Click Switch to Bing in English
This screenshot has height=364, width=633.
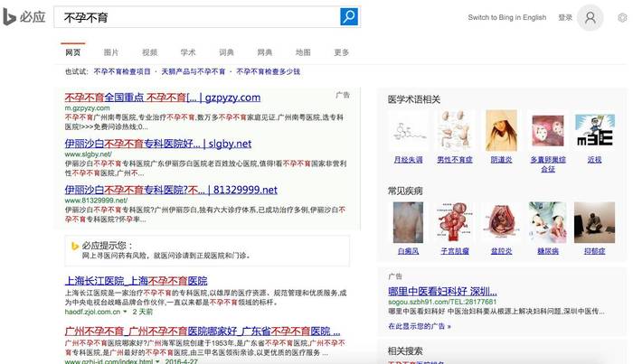click(x=507, y=17)
